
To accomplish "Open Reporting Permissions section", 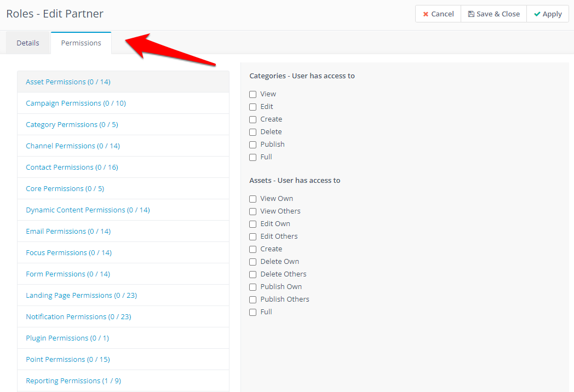I will pyautogui.click(x=73, y=381).
